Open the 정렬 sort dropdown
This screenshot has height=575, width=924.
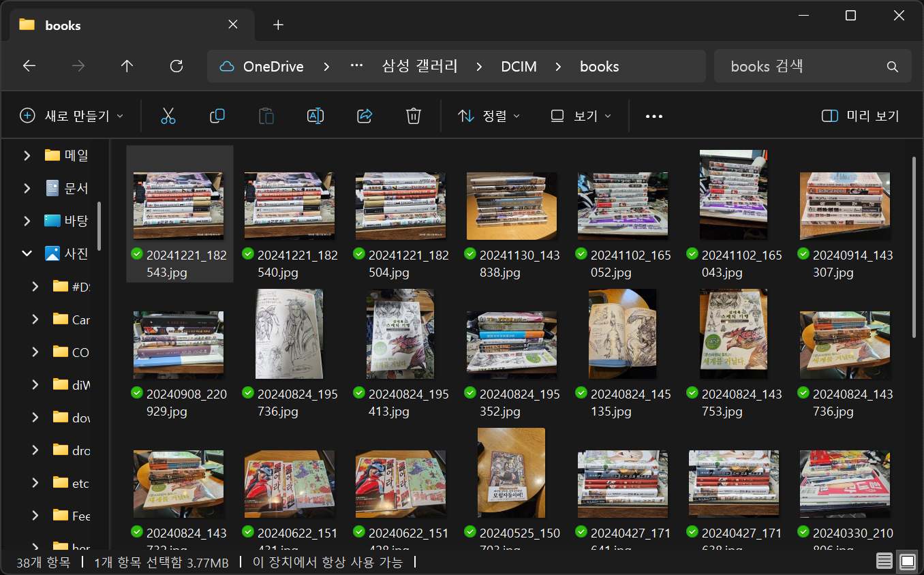pos(489,116)
